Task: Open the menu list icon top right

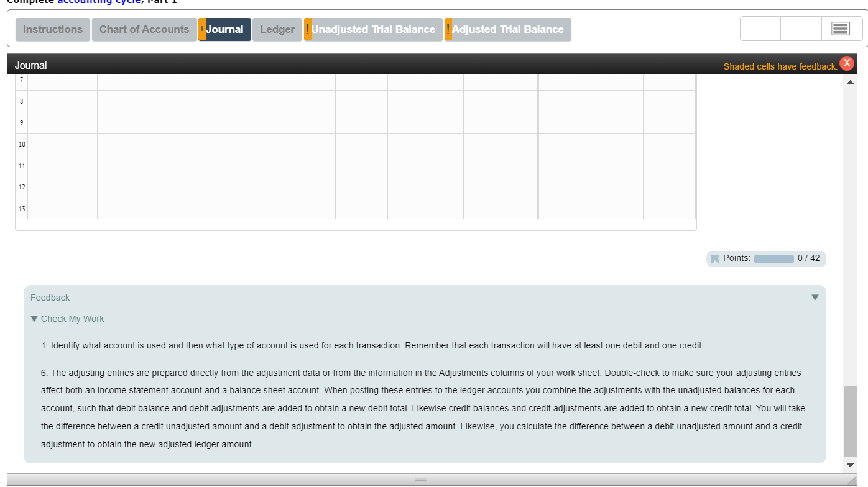Action: coord(841,28)
